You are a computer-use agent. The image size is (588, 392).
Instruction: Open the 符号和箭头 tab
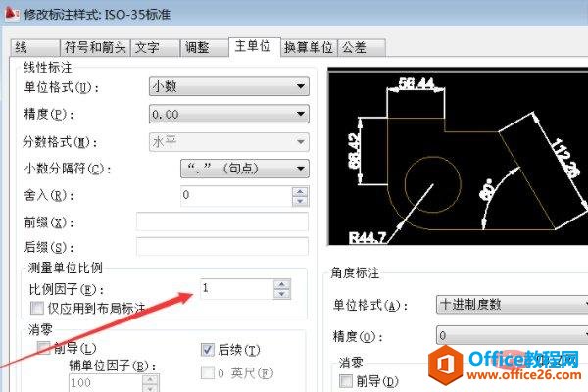(95, 48)
